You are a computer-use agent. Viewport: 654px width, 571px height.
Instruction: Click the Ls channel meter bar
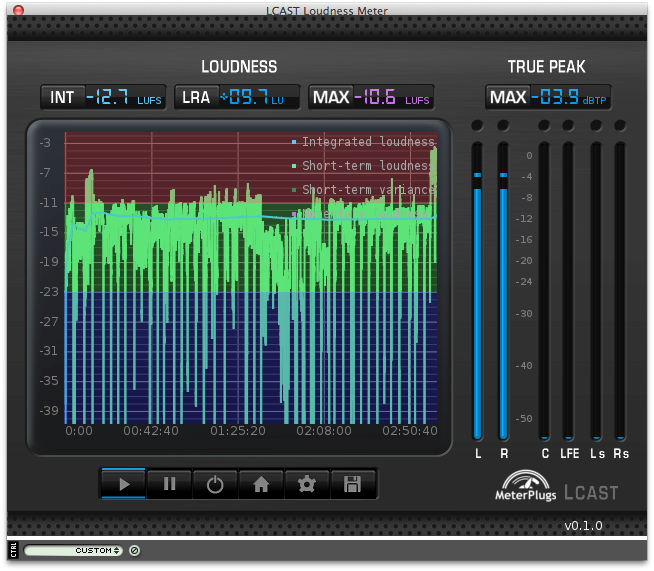point(596,291)
